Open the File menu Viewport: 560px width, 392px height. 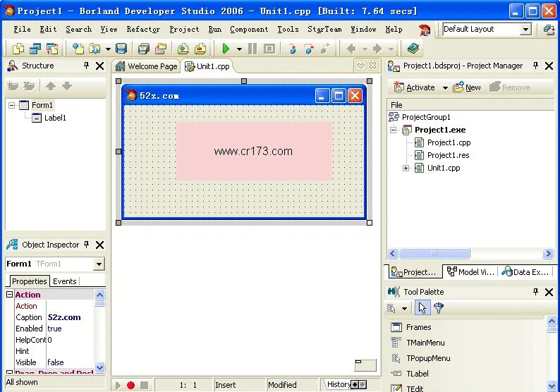point(22,30)
